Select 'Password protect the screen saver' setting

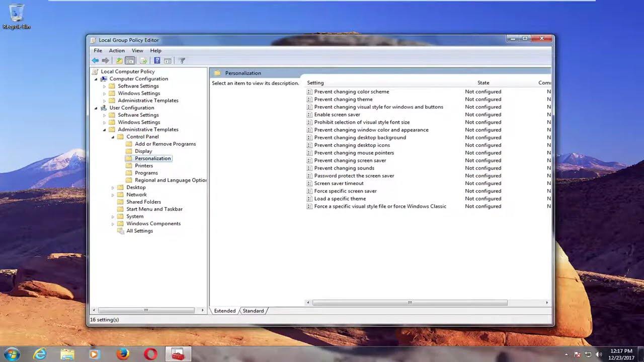[x=354, y=176]
